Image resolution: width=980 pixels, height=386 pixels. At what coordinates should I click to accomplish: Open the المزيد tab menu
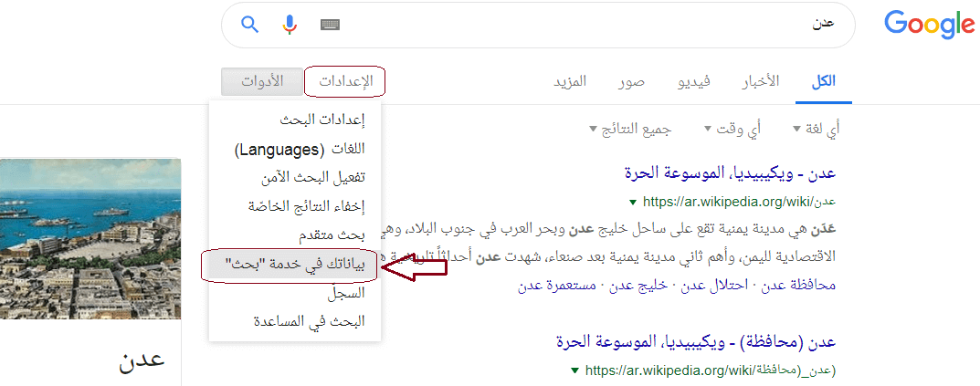[x=570, y=82]
